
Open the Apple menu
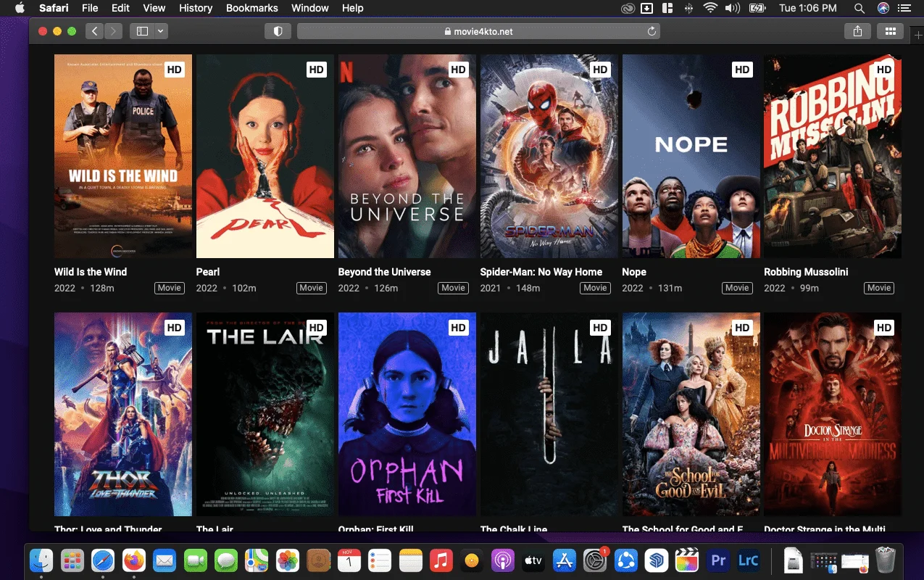coord(20,8)
